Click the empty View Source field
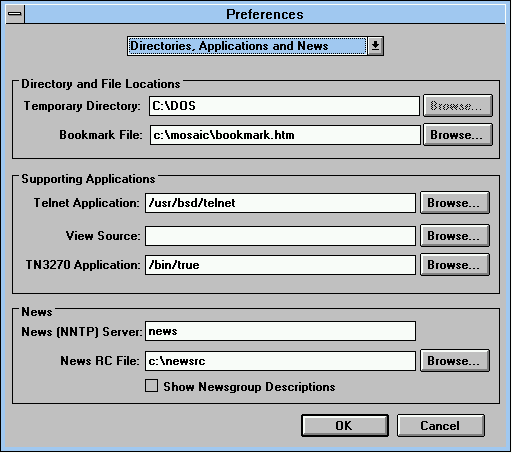The width and height of the screenshot is (512, 453). coord(280,236)
